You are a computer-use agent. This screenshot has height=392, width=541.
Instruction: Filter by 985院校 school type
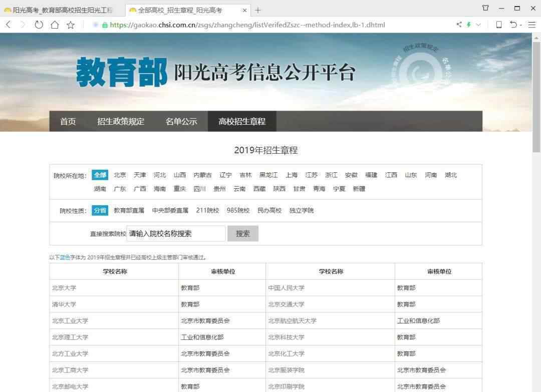point(238,210)
